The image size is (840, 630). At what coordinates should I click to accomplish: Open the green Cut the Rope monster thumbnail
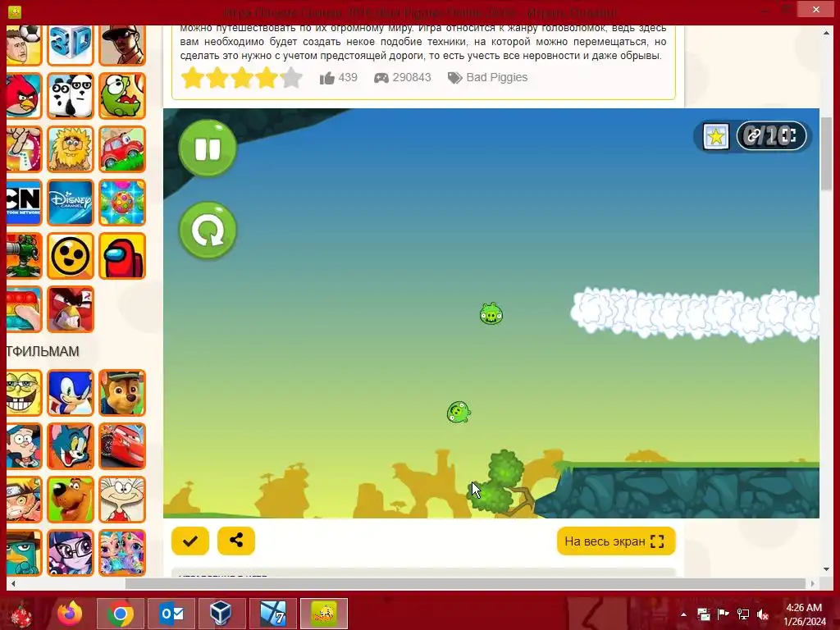click(122, 96)
